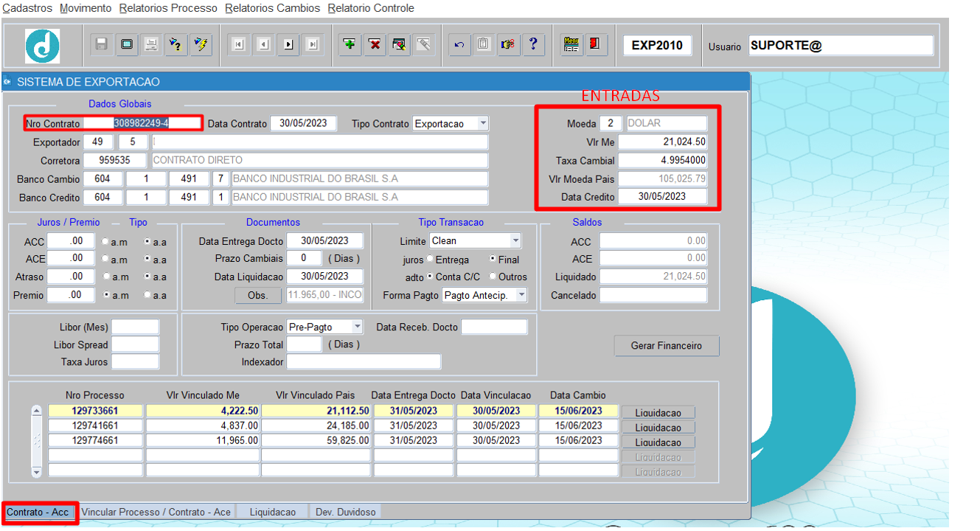This screenshot has height=531, width=980.
Task: Click the Data Liquidacao date field
Action: pyautogui.click(x=324, y=277)
